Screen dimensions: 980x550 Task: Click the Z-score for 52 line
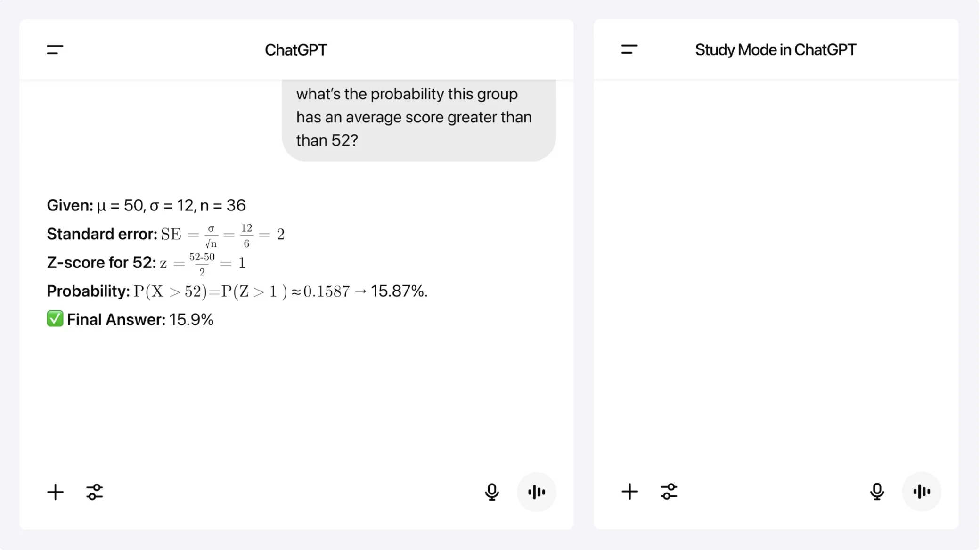(147, 263)
